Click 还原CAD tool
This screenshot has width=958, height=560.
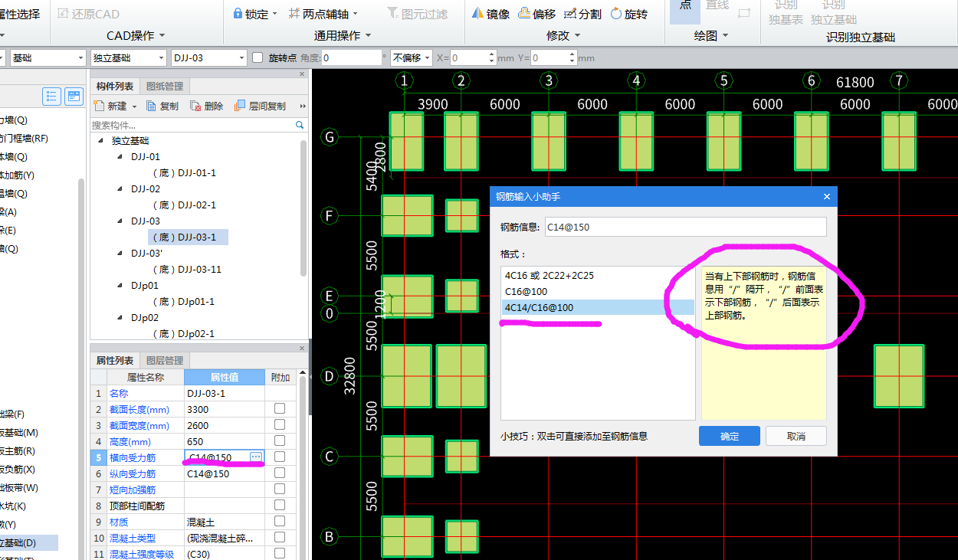pos(88,14)
